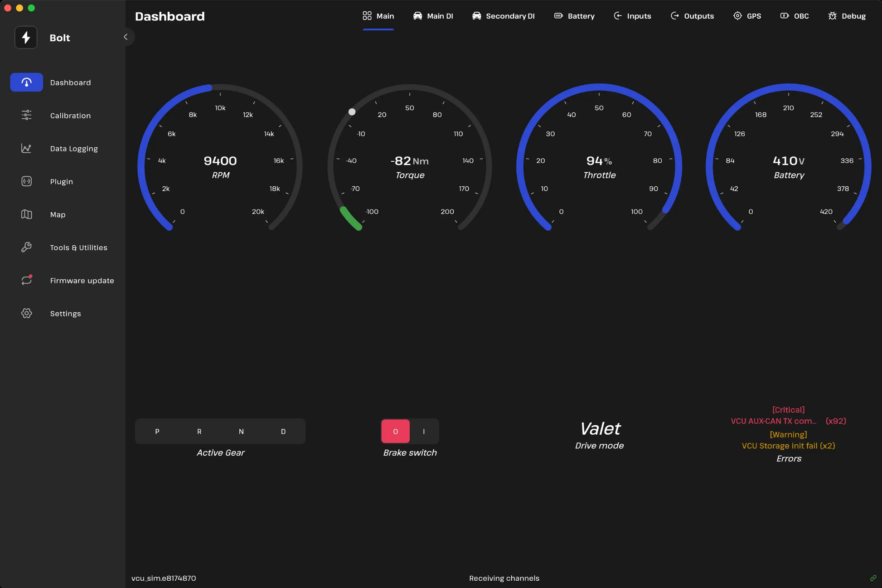Click the Bolt lightning logo icon

[x=26, y=38]
